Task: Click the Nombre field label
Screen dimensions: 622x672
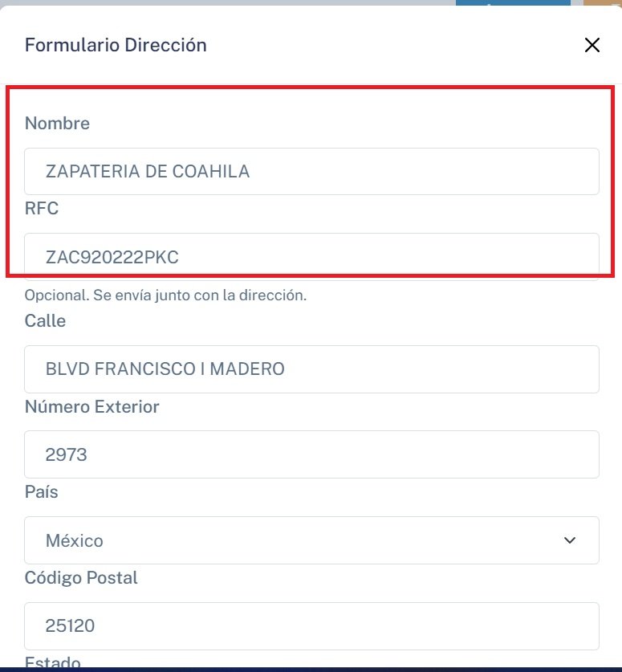Action: tap(57, 124)
